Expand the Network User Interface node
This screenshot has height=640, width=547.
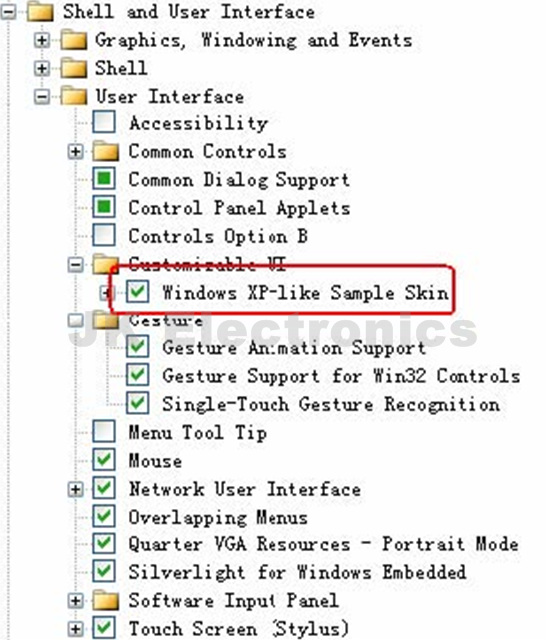click(x=75, y=489)
